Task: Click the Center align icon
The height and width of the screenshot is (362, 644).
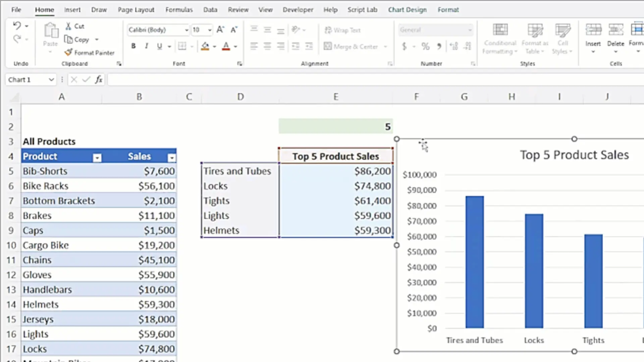Action: click(267, 46)
